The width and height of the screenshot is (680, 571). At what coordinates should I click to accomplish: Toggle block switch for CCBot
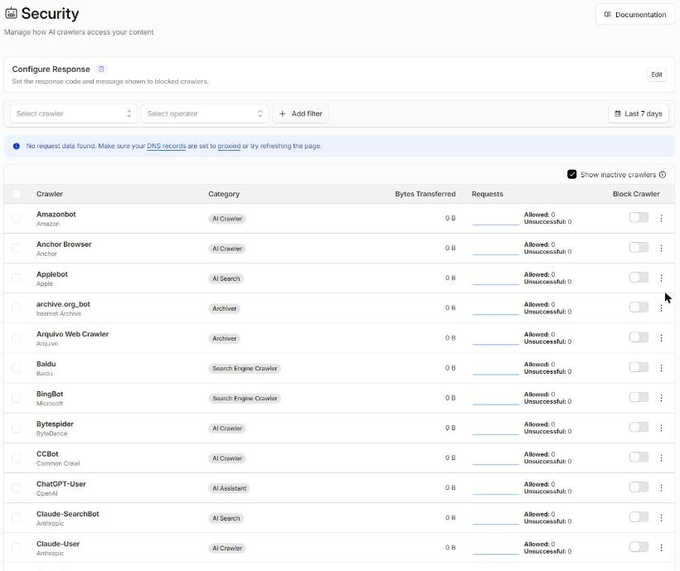[x=639, y=457]
